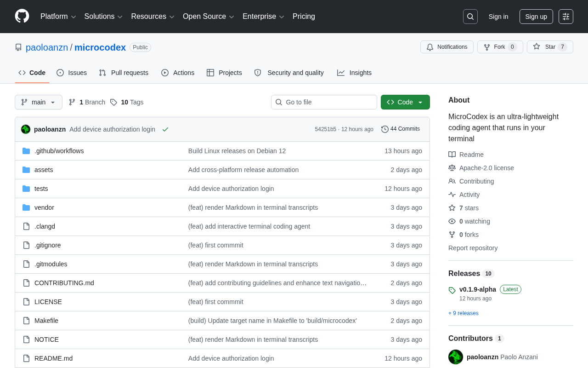Expand the Resources menu
Image resolution: width=588 pixels, height=368 pixels.
153,17
